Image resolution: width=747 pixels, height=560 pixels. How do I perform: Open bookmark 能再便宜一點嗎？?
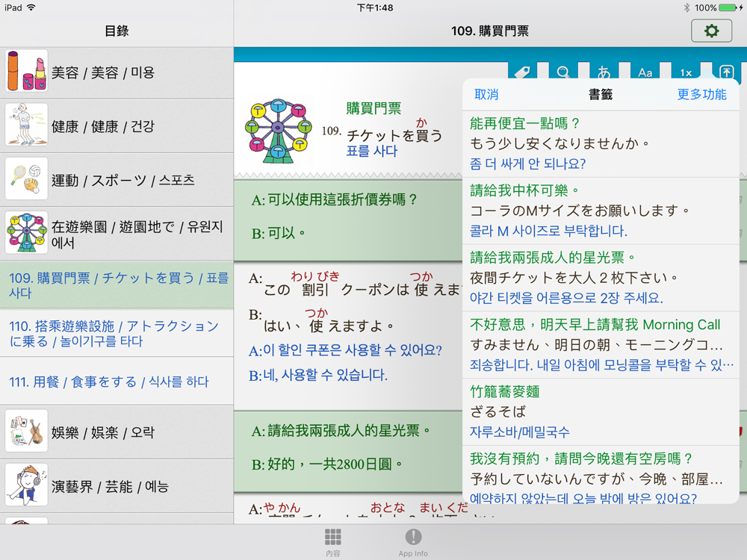(x=601, y=144)
